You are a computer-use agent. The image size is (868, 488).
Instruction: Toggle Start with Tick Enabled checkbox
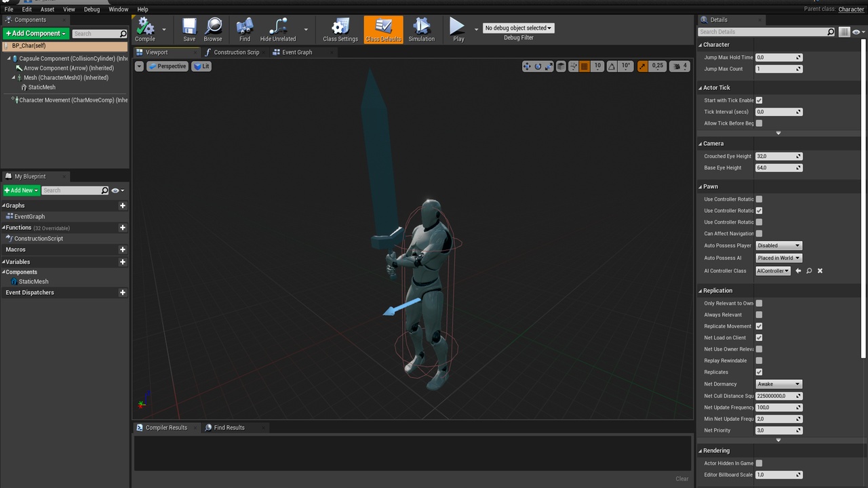[759, 100]
